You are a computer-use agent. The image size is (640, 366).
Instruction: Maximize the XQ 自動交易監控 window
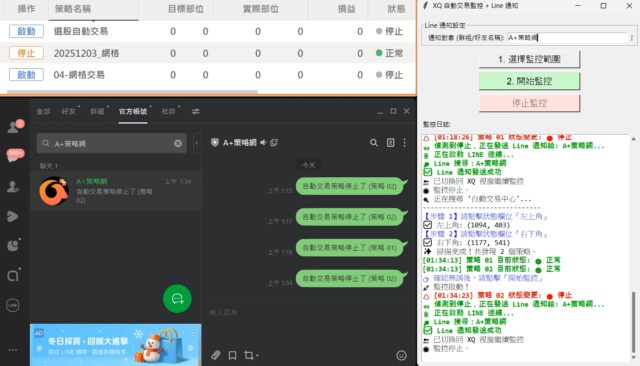click(x=604, y=6)
